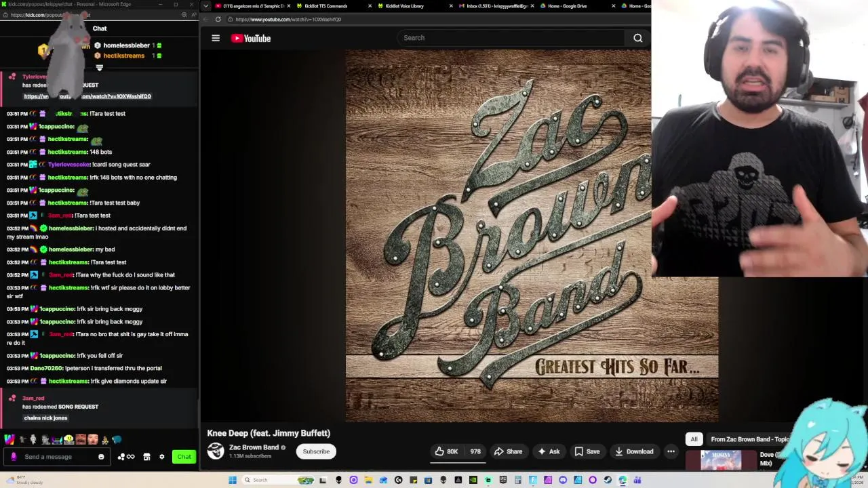The width and height of the screenshot is (868, 488).
Task: Open chat settings gear
Action: 161,457
